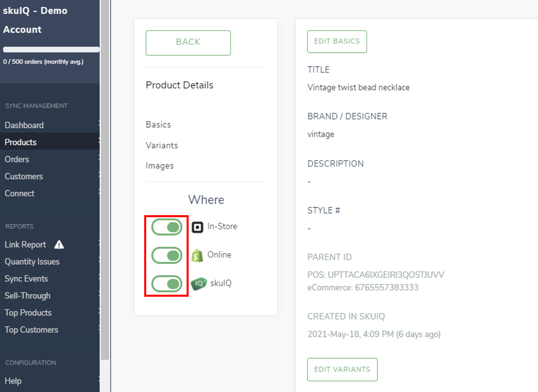Click the skuIQ logo icon
This screenshot has width=538, height=392.
coord(198,283)
